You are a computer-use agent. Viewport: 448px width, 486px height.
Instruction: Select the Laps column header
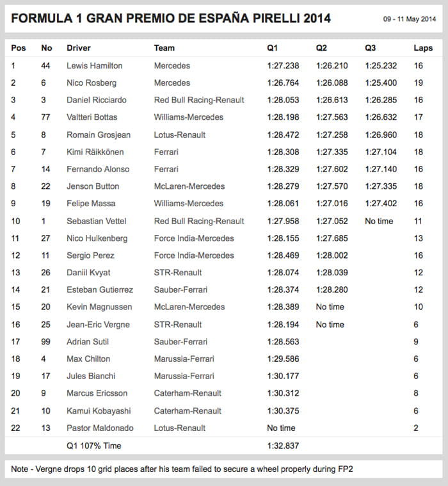pyautogui.click(x=423, y=48)
